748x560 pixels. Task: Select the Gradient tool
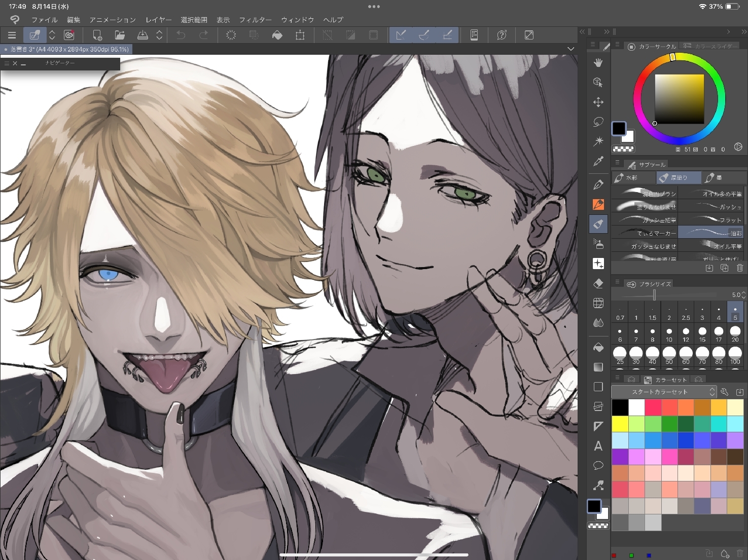point(598,367)
